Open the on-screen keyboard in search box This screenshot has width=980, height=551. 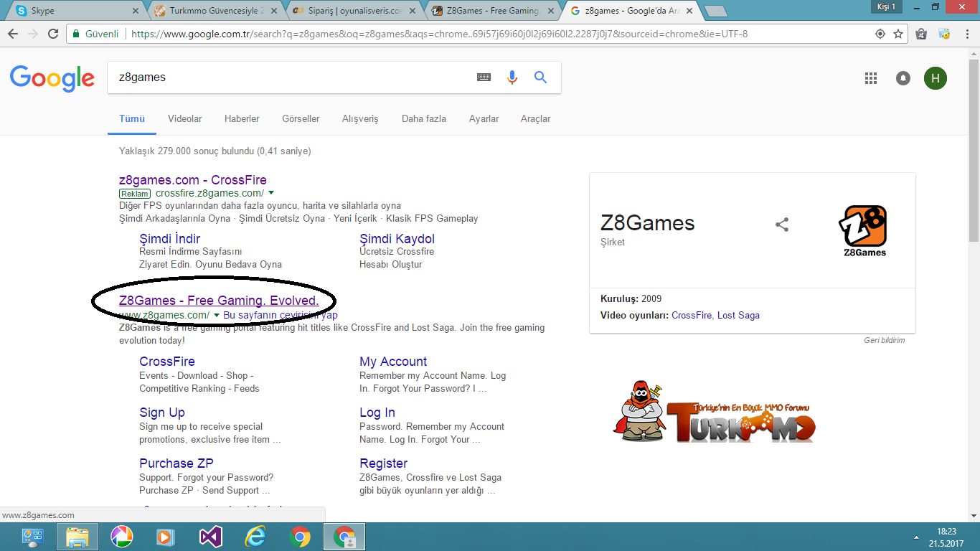click(x=484, y=77)
